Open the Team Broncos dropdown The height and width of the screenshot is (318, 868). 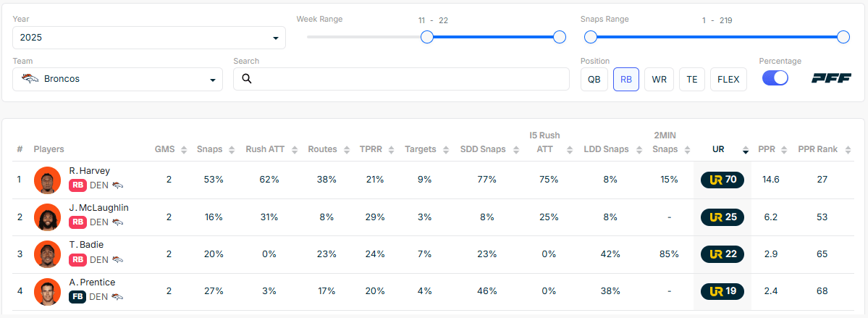117,79
